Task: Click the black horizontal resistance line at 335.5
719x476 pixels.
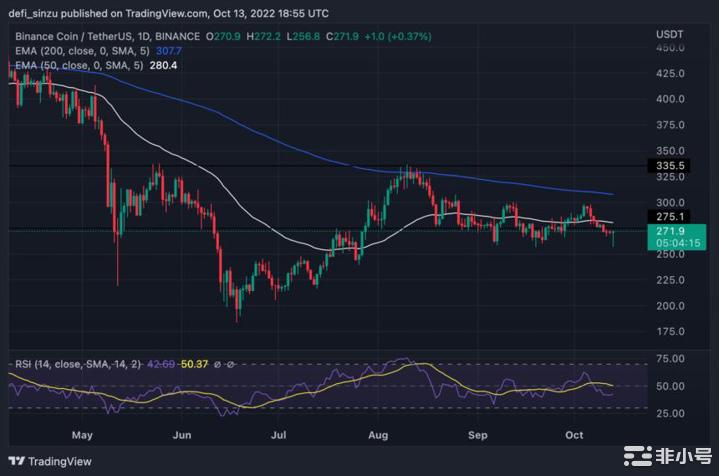Action: (300, 164)
